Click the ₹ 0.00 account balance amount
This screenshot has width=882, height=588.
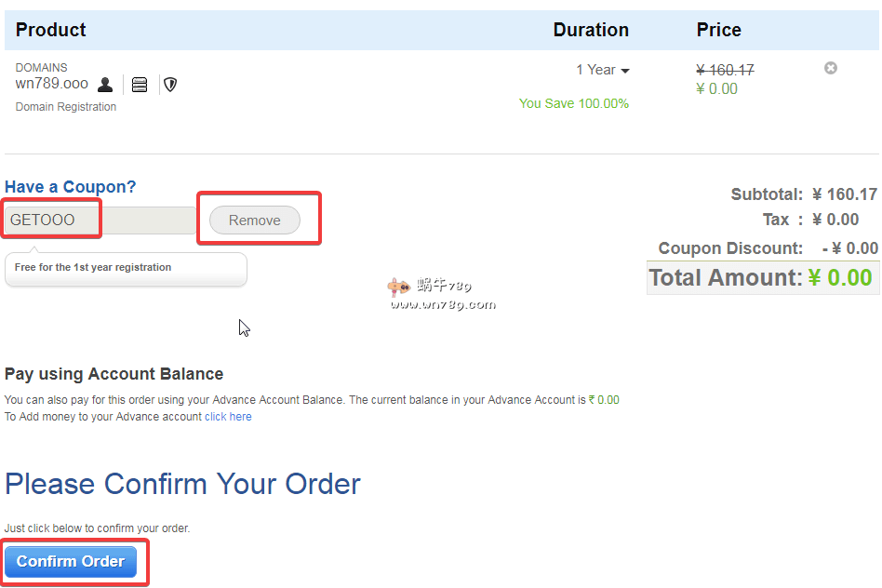[x=604, y=400]
